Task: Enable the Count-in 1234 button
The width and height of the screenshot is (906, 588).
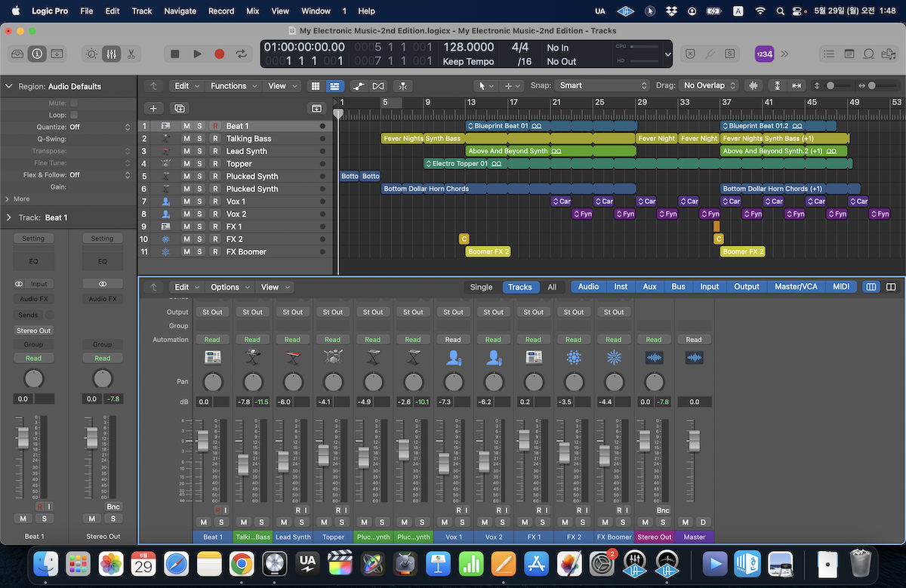Action: pos(764,54)
